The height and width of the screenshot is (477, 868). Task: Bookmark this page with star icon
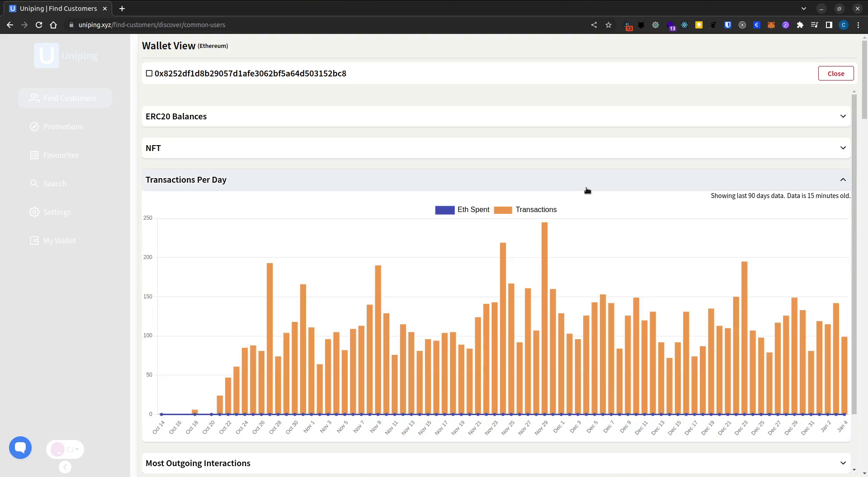[x=609, y=25]
